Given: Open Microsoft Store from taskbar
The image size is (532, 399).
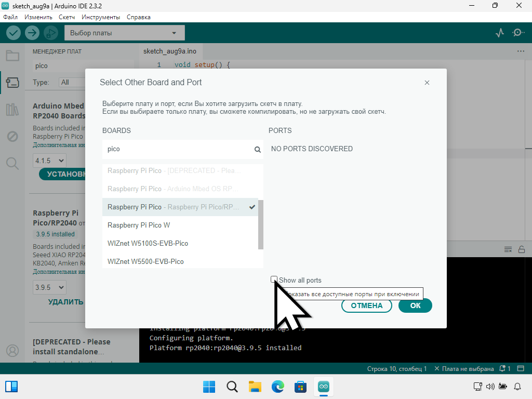Looking at the screenshot, I should click(300, 387).
